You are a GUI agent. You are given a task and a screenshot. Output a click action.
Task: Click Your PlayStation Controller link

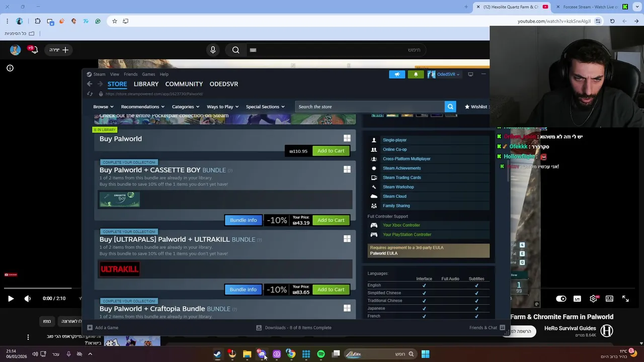point(407,235)
